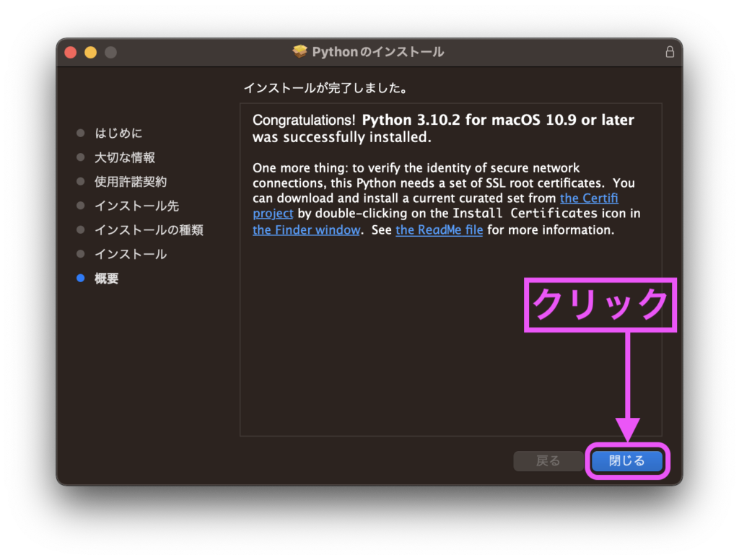Click the lock icon in title bar
739x560 pixels.
coord(669,52)
